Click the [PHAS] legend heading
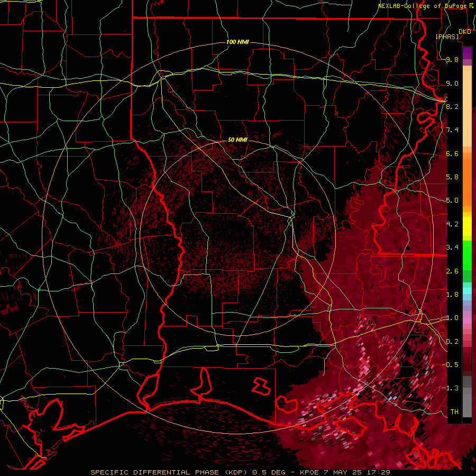Viewport: 476px width, 476px height. [447, 36]
